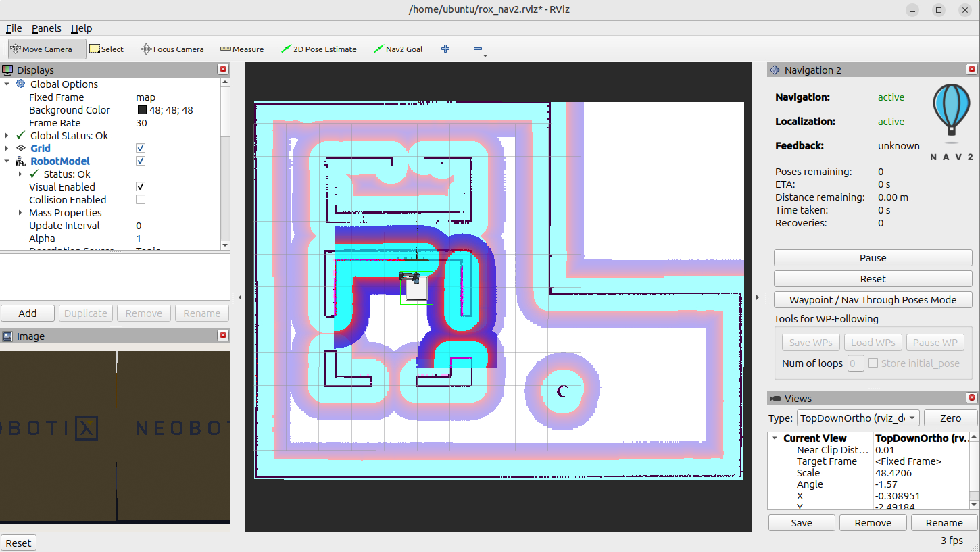Image resolution: width=980 pixels, height=552 pixels.
Task: Uncheck Visual Enabled
Action: point(141,186)
